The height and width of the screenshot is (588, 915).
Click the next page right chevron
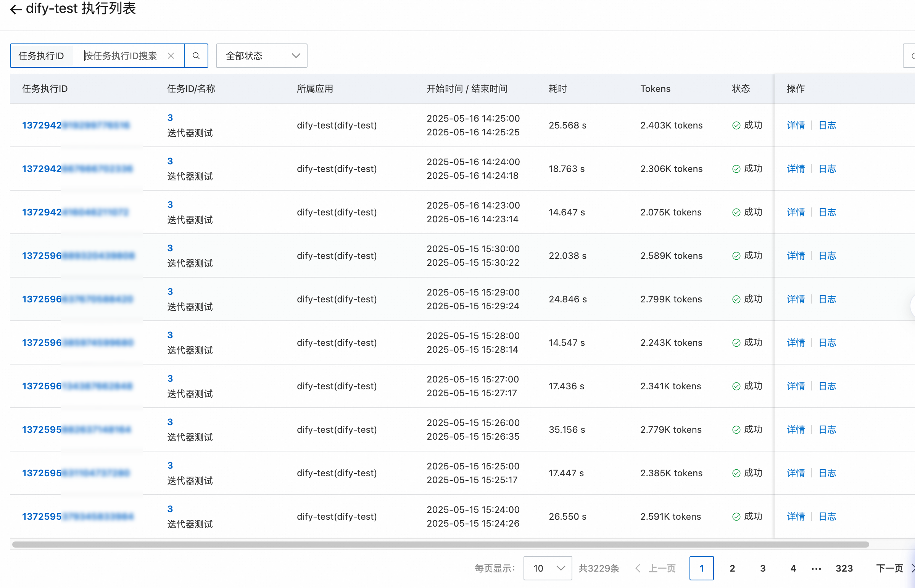point(912,568)
